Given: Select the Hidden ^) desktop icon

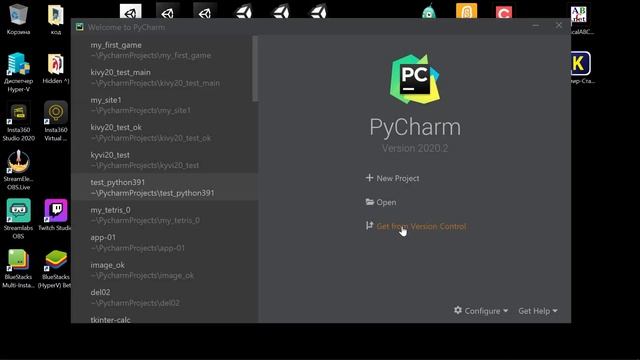Looking at the screenshot, I should (x=56, y=68).
